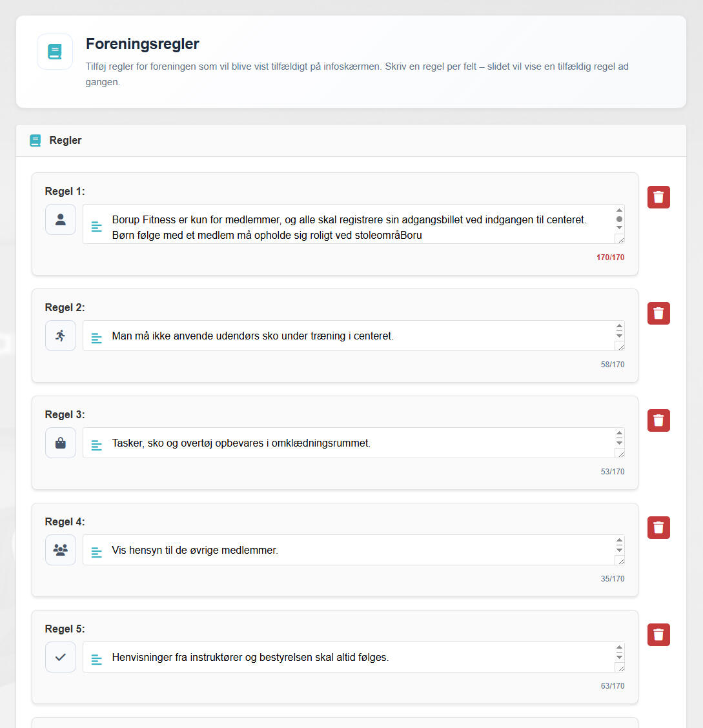This screenshot has width=703, height=728.
Task: Select the group people icon for Regel 4
Action: pos(61,550)
